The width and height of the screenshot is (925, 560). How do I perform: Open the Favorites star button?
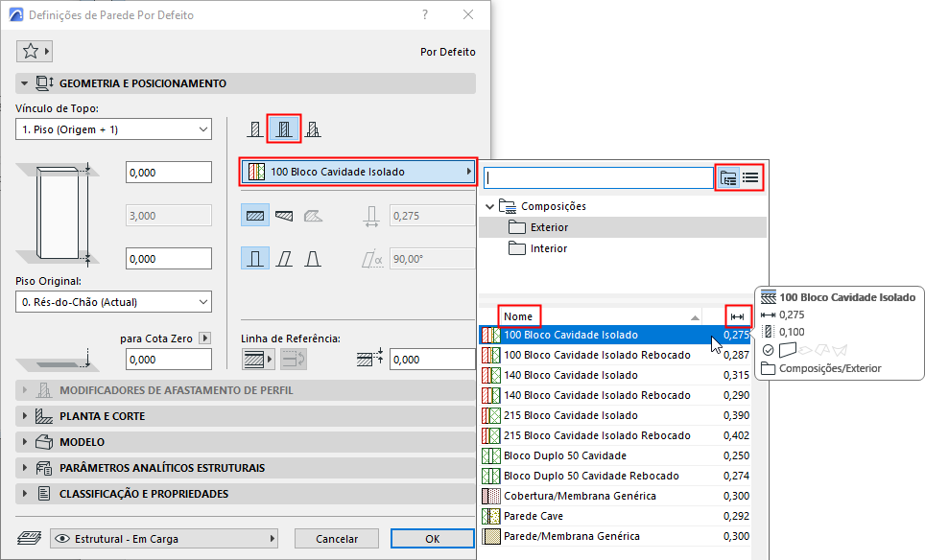(x=35, y=51)
